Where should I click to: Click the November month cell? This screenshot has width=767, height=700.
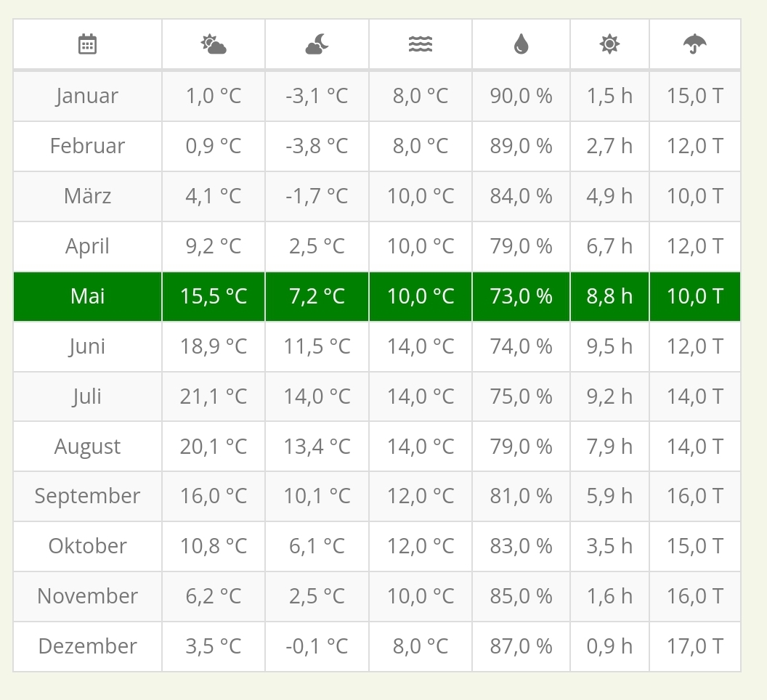click(87, 596)
